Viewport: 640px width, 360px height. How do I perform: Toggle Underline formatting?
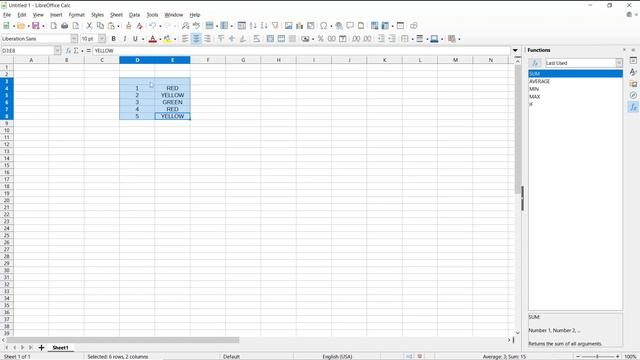135,39
